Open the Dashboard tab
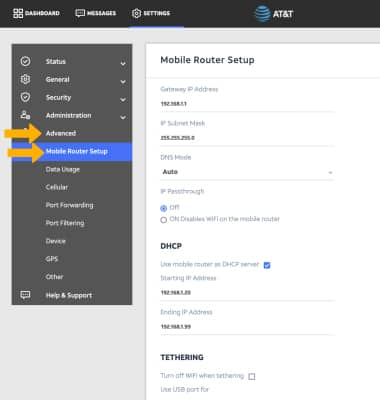This screenshot has height=400, width=380. click(36, 13)
